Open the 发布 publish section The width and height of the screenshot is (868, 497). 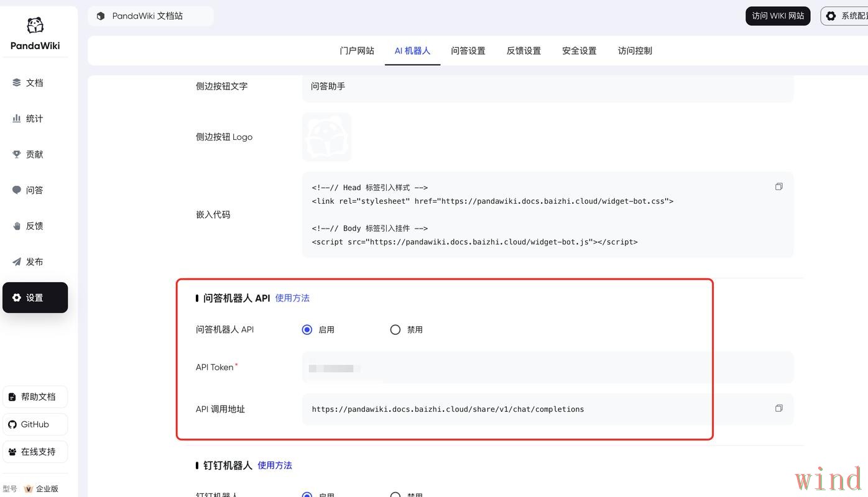34,261
